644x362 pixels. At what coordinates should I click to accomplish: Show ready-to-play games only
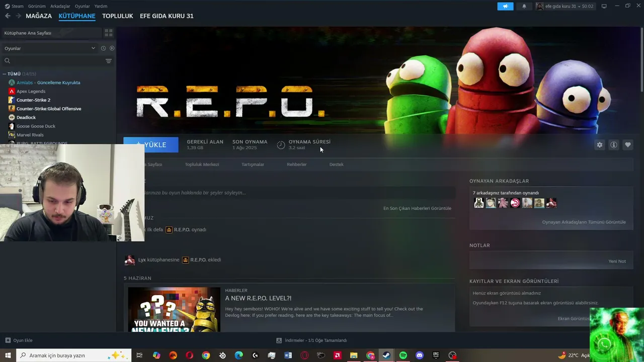[112, 48]
